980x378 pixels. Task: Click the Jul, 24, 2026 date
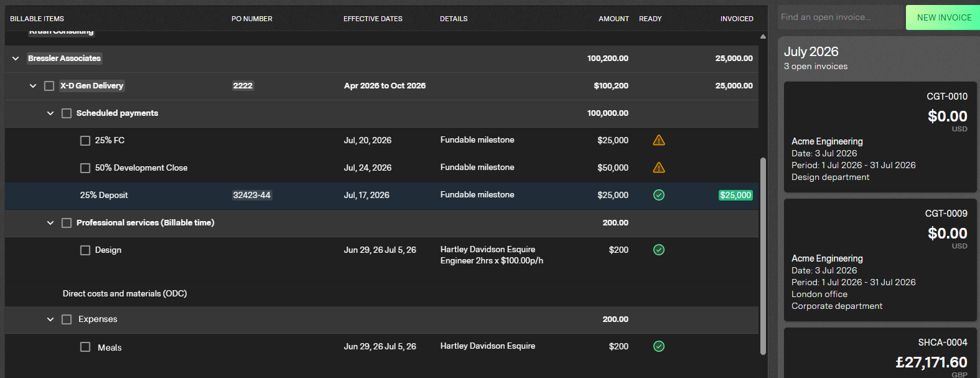coord(368,168)
